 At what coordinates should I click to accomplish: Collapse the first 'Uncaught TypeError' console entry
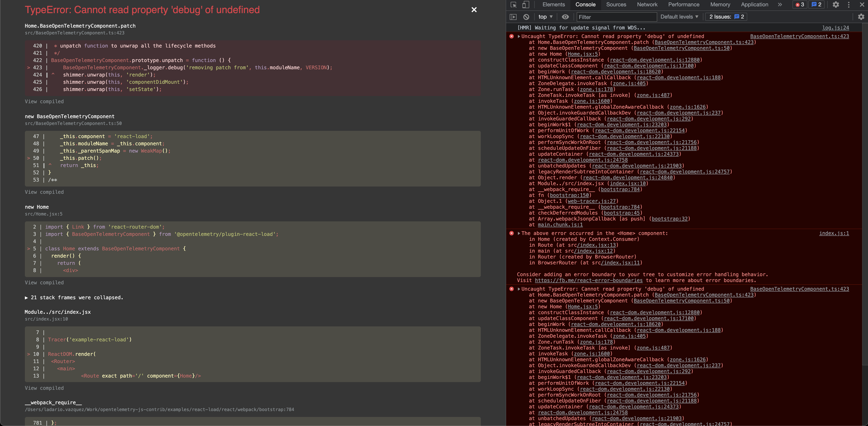click(x=519, y=36)
